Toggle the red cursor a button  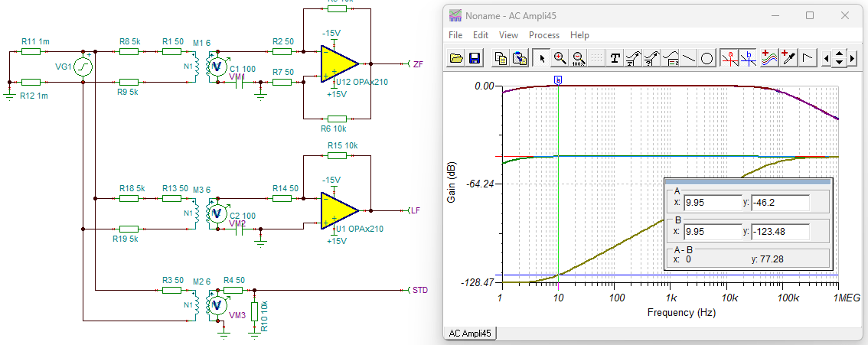729,58
